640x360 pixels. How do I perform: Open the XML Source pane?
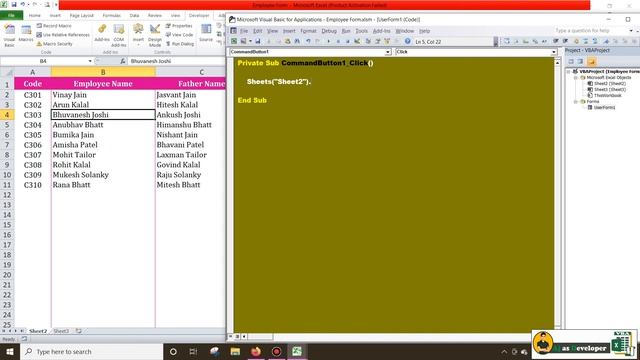(206, 33)
